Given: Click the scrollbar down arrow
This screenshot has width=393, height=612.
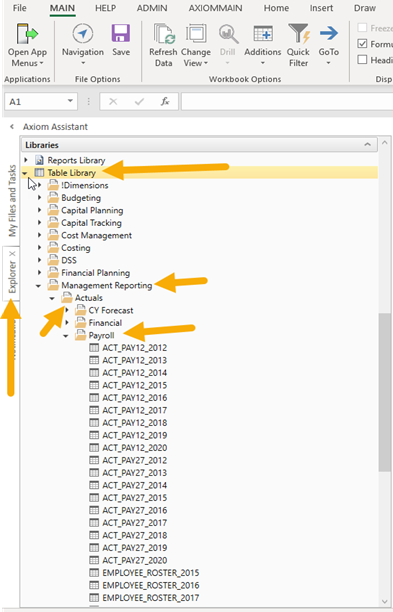Looking at the screenshot, I should coord(385,601).
